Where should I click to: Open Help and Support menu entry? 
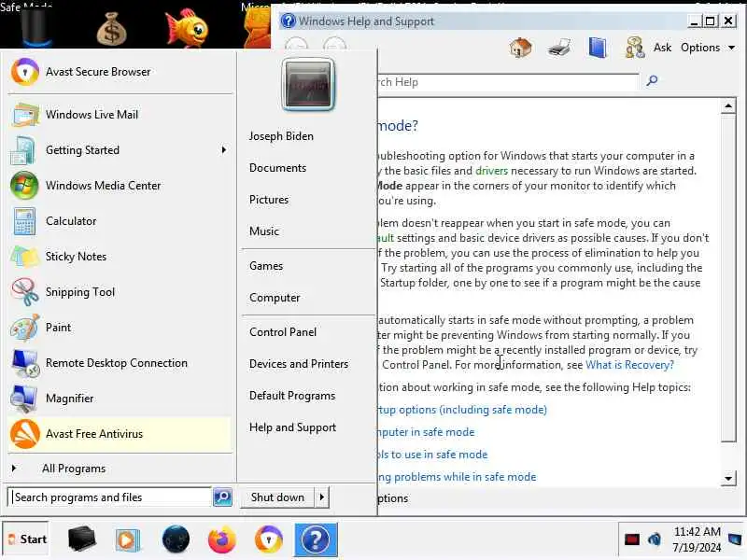(x=292, y=427)
